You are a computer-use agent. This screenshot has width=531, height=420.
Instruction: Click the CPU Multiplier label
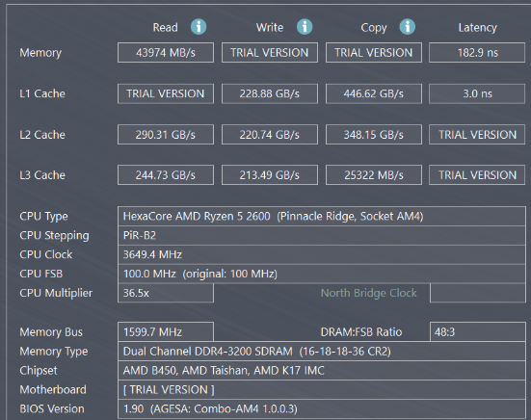point(56,294)
